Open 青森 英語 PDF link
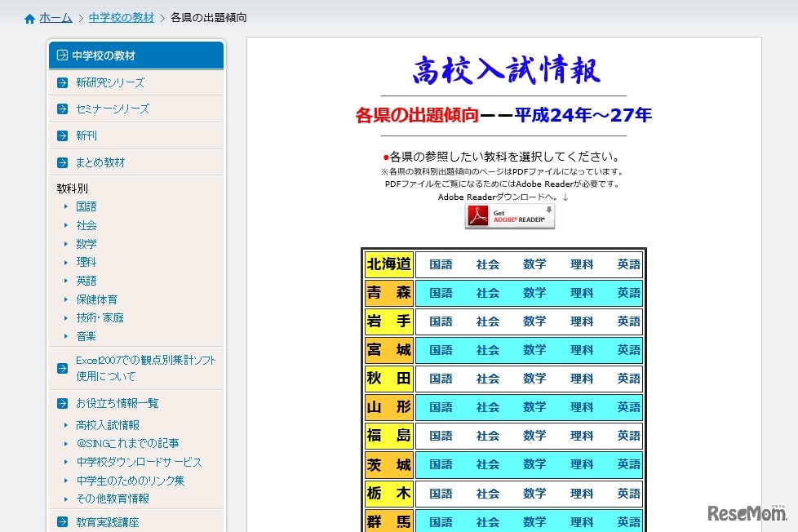The width and height of the screenshot is (798, 532). click(628, 293)
